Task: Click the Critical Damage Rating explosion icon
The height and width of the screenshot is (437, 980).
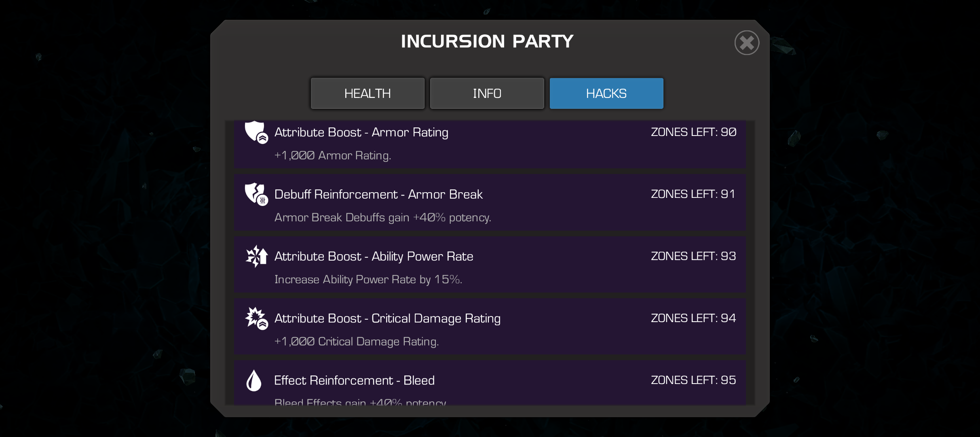Action: (256, 318)
